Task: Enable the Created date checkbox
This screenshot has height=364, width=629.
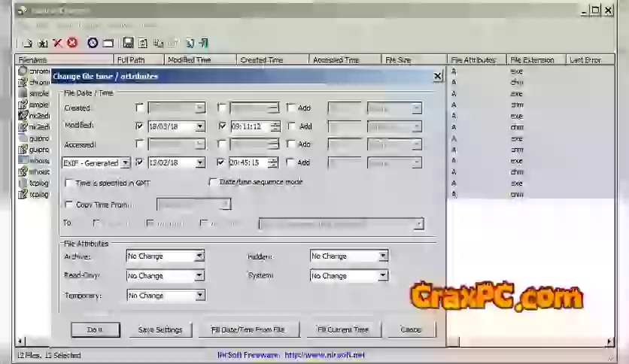Action: coord(139,108)
